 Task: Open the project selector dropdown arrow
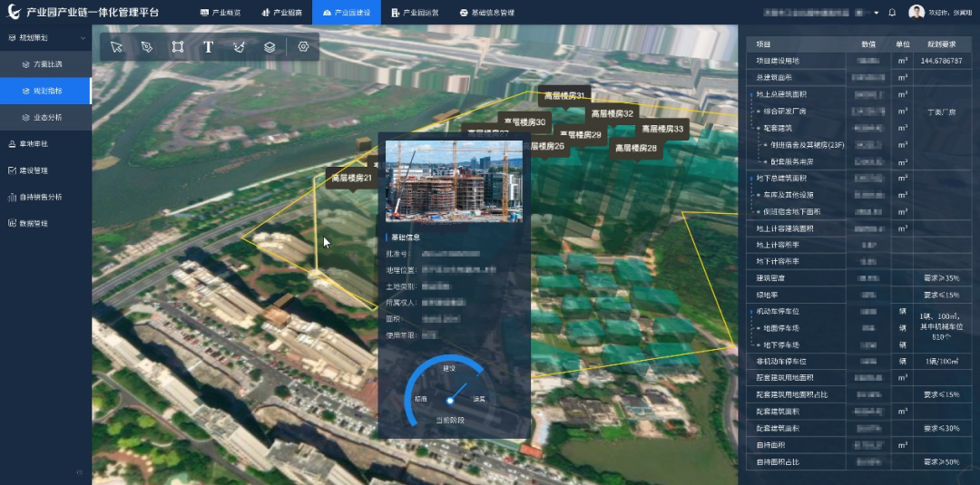pyautogui.click(x=876, y=13)
